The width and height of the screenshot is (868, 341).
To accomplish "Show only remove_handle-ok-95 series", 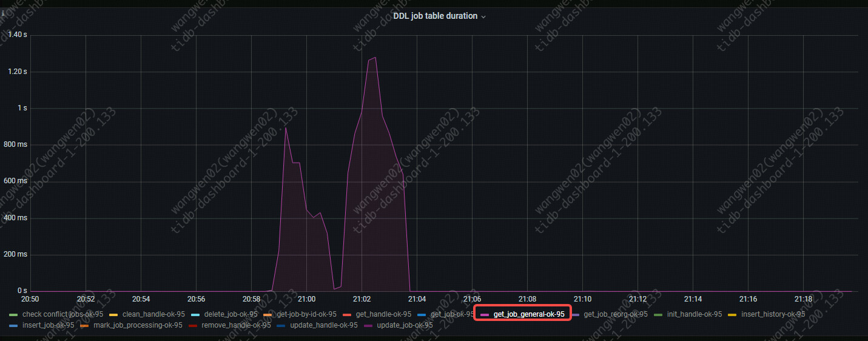I will (236, 325).
